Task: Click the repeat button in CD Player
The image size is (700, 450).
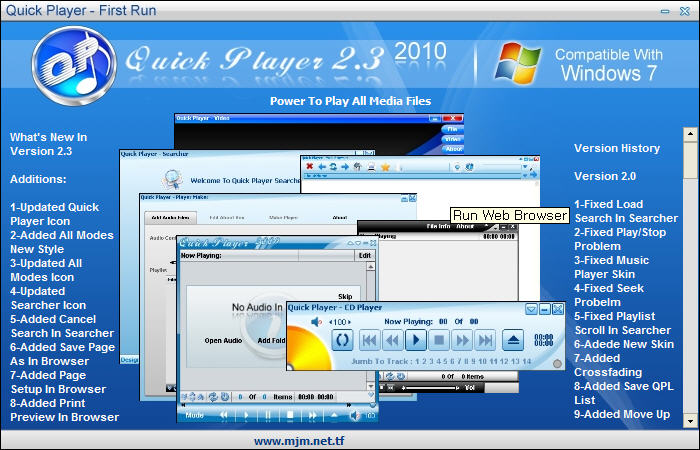Action: tap(342, 340)
